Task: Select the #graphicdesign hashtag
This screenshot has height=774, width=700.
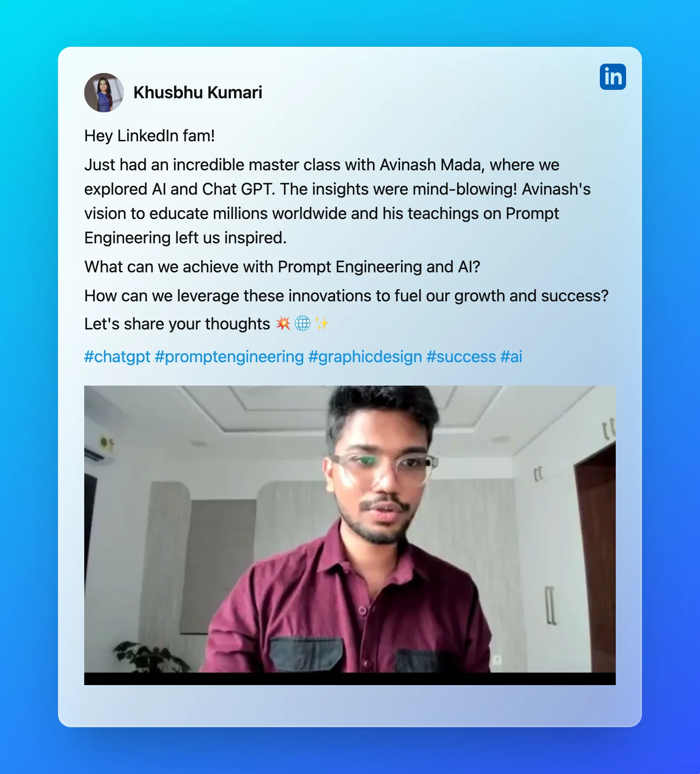Action: click(365, 357)
